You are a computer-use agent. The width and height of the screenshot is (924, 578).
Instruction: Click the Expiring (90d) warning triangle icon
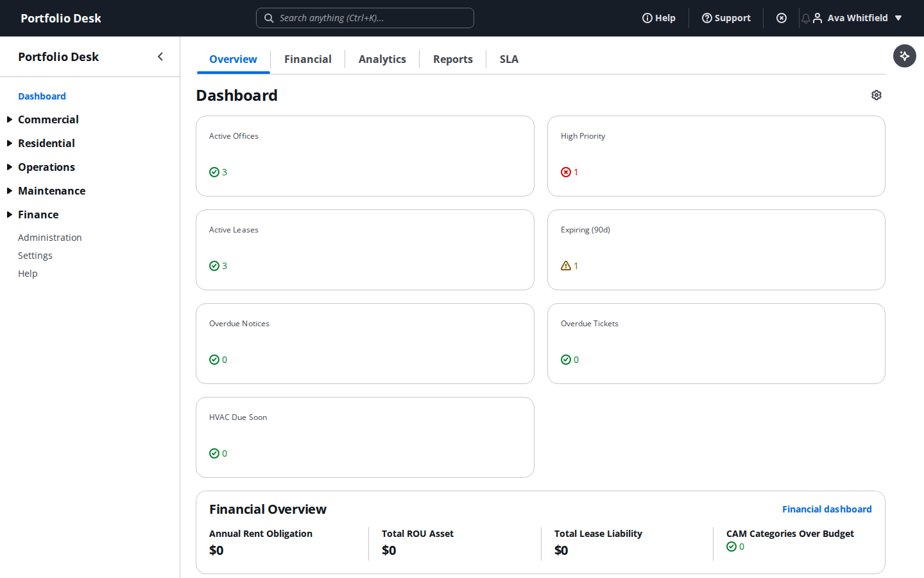pyautogui.click(x=566, y=266)
